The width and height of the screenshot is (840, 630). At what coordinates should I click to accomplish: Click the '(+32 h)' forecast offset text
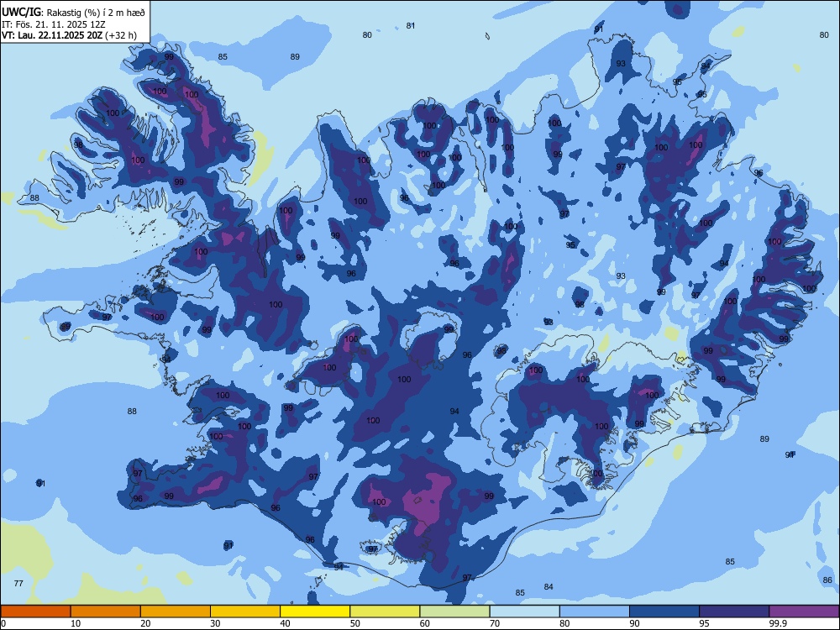[121, 36]
